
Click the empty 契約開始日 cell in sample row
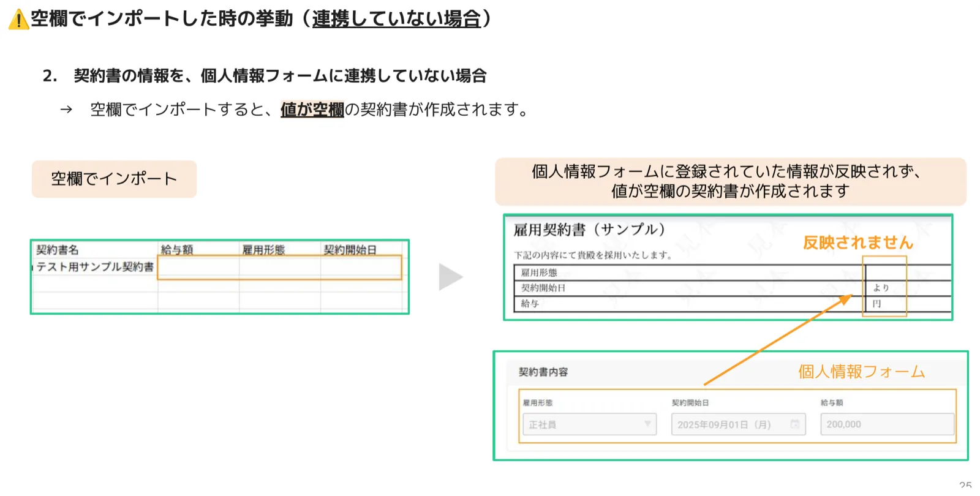pos(361,268)
